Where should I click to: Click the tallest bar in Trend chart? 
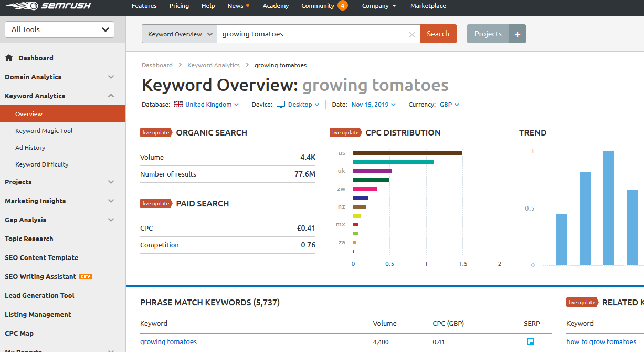pyautogui.click(x=608, y=208)
